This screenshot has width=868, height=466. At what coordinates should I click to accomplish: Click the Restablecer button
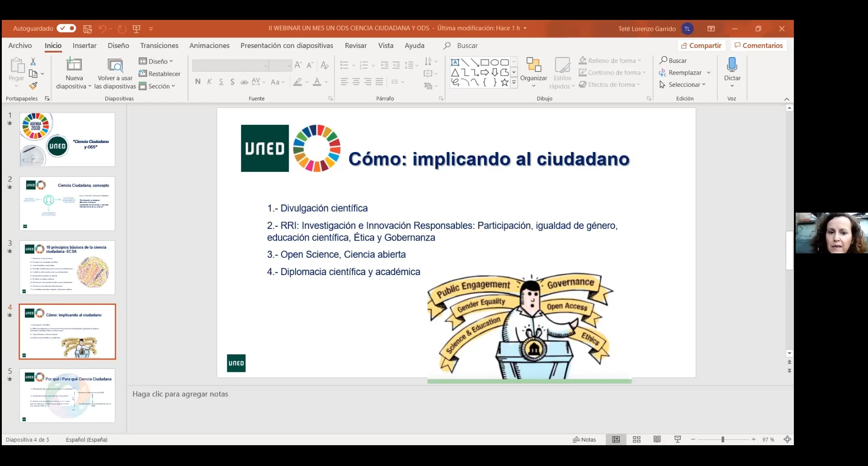click(160, 74)
